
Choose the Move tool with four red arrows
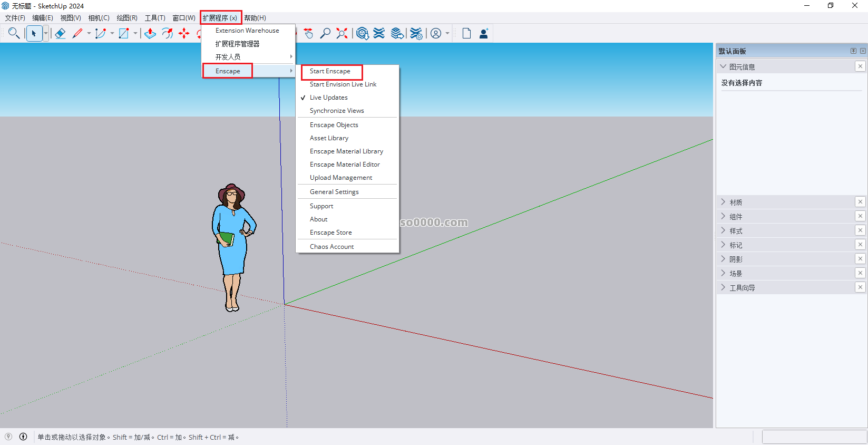tap(184, 33)
